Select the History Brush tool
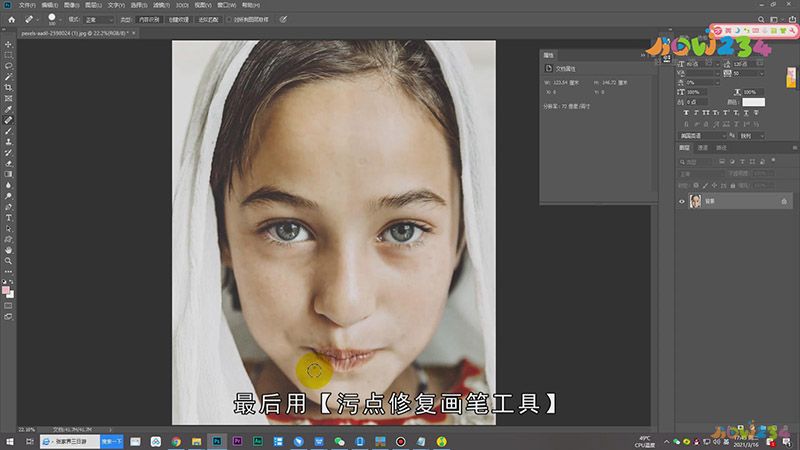The height and width of the screenshot is (450, 800). click(x=8, y=153)
